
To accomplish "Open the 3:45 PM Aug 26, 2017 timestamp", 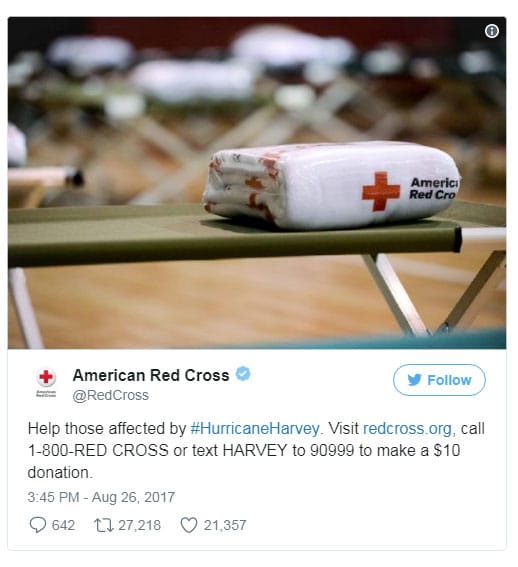I will tap(101, 497).
